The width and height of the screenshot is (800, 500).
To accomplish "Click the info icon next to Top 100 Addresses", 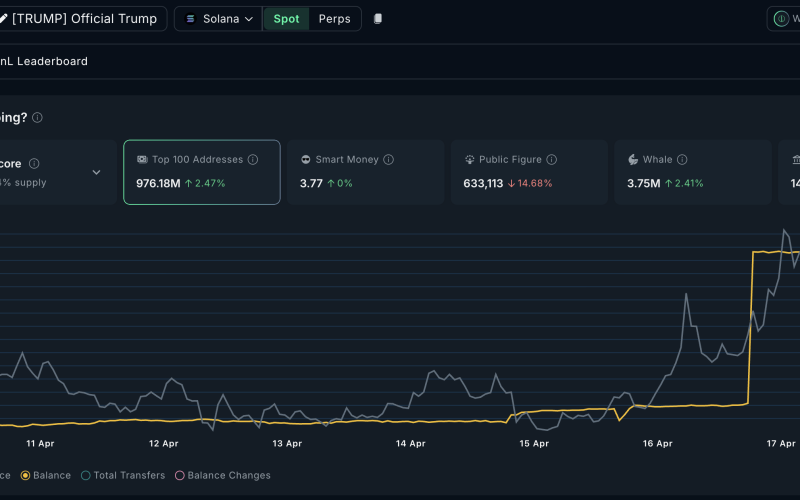I will (x=253, y=160).
